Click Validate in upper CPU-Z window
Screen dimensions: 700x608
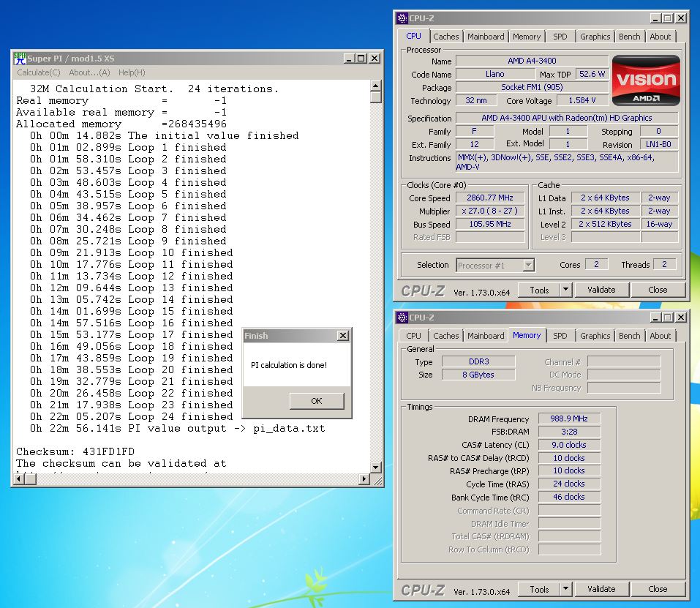pos(601,290)
